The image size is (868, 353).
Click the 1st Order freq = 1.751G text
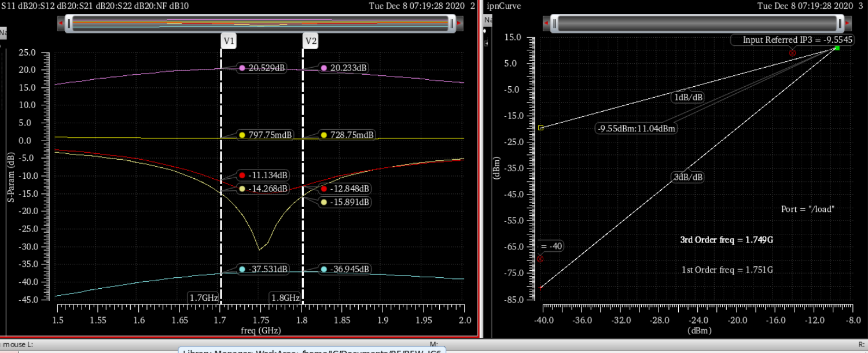coord(727,270)
